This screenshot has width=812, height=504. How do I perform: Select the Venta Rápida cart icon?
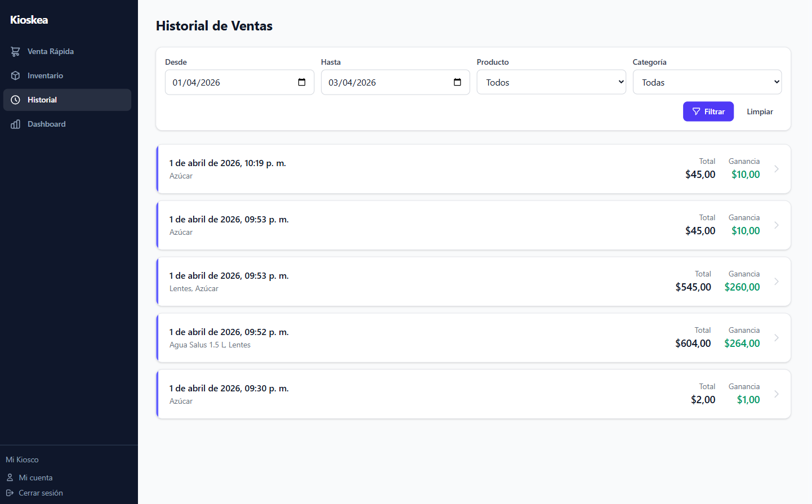pos(15,51)
